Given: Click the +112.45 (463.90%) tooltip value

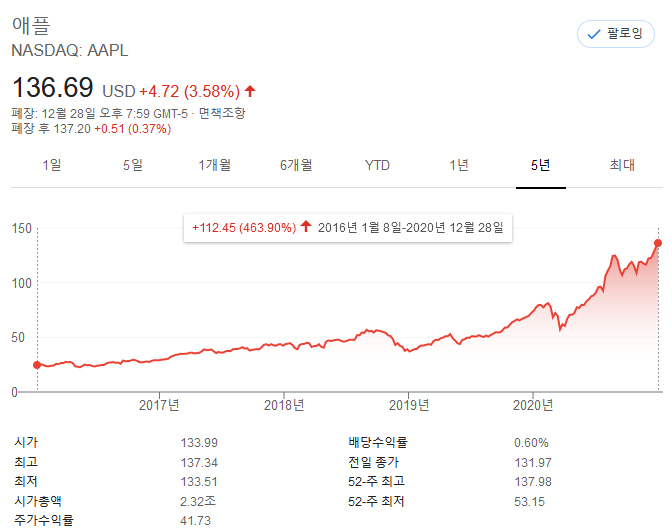Looking at the screenshot, I should 244,227.
